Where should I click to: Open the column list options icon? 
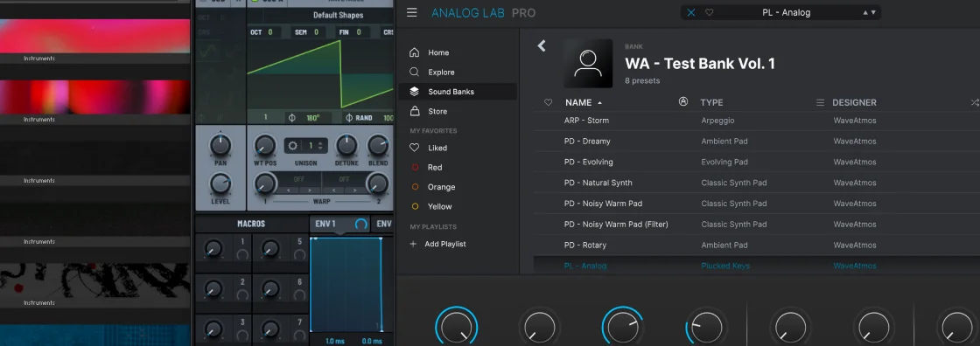820,102
